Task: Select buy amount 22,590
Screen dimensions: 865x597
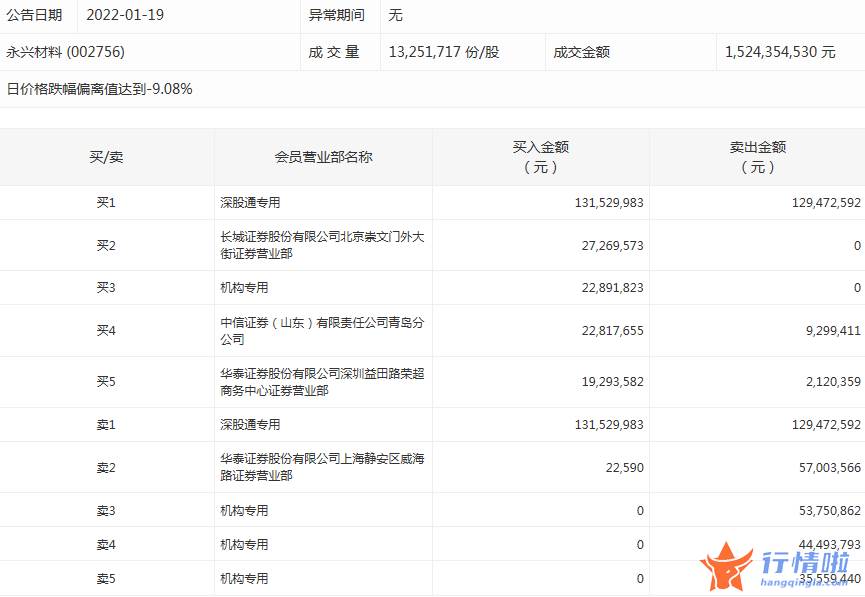Action: (x=624, y=467)
